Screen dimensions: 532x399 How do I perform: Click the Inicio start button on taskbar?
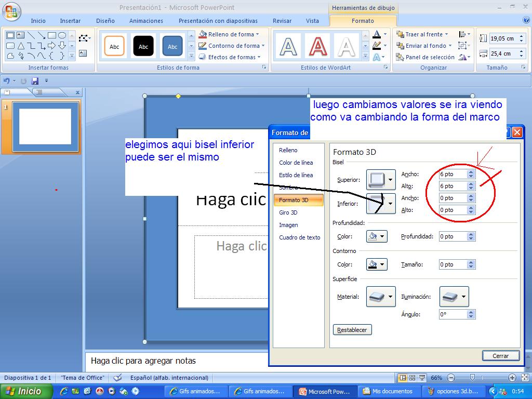[x=26, y=391]
